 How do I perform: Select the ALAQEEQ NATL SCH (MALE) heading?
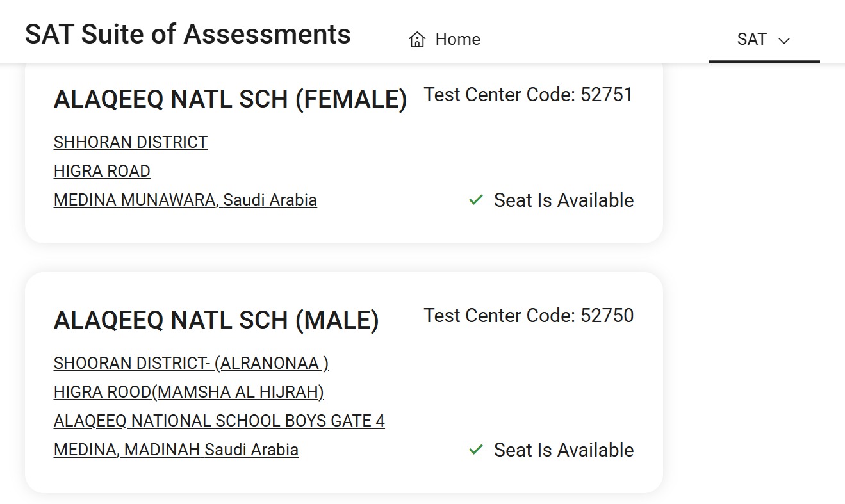tap(217, 320)
